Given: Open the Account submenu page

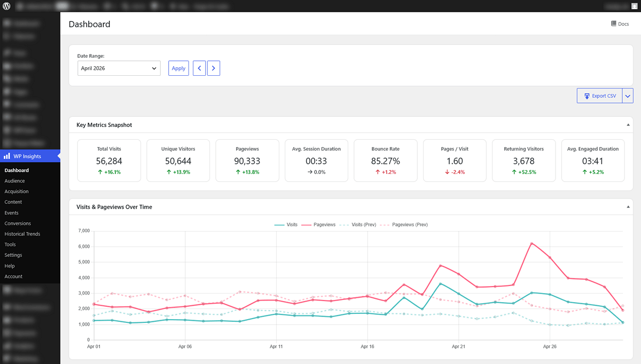Looking at the screenshot, I should [x=13, y=276].
